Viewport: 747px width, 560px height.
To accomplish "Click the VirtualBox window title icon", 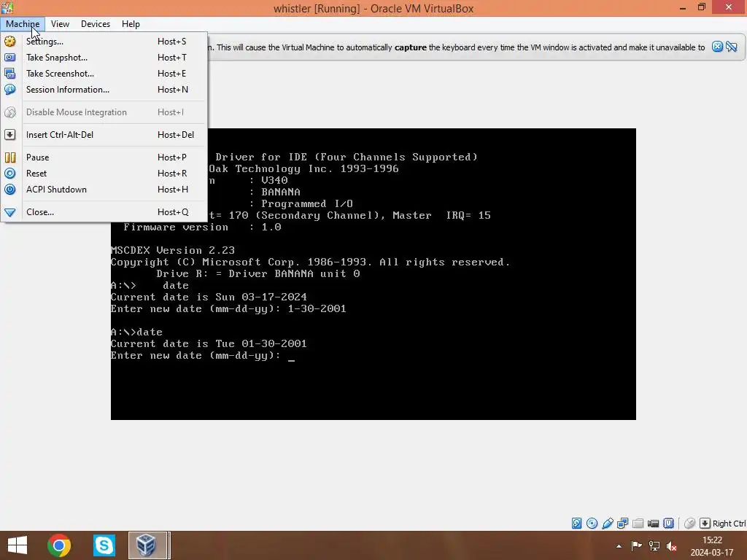I will click(x=7, y=7).
